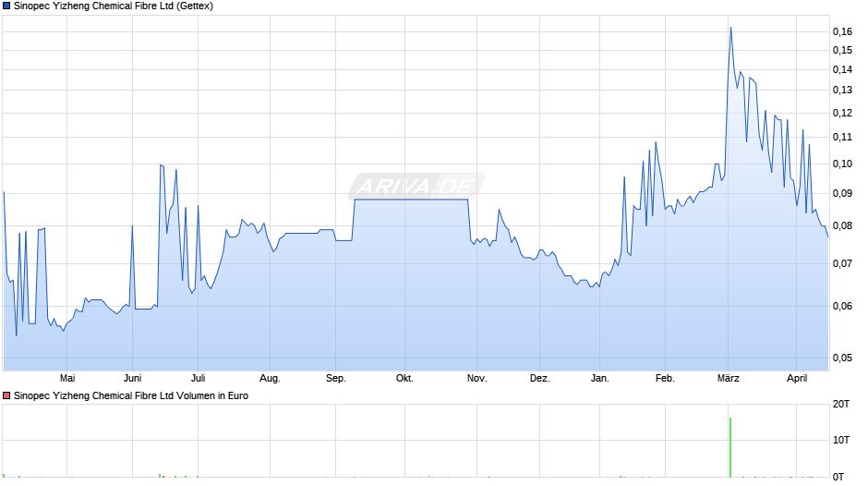The image size is (868, 486).
Task: Click 'Sinopec Yizheng Chemical Fibre Ltd Volumen in Euro' label
Action: [x=130, y=395]
